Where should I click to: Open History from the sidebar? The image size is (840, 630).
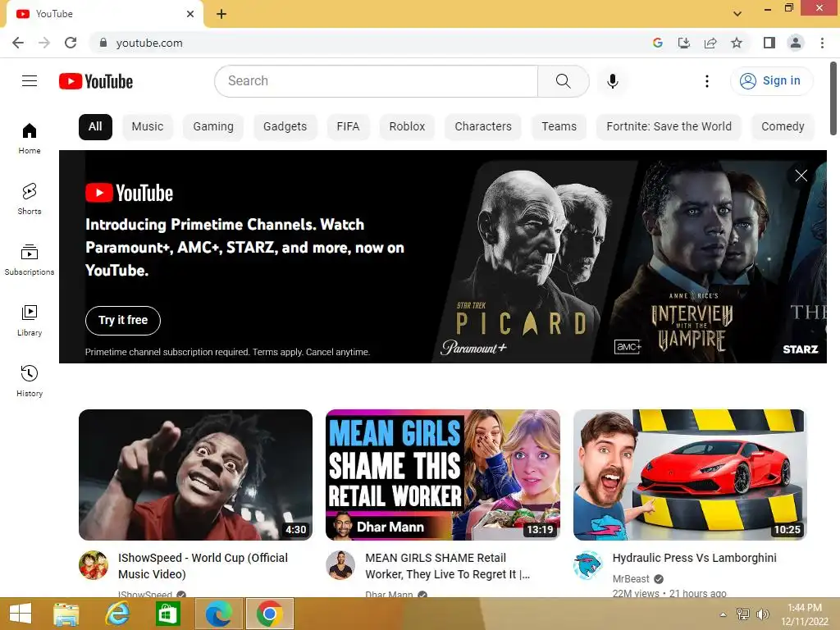(x=30, y=381)
